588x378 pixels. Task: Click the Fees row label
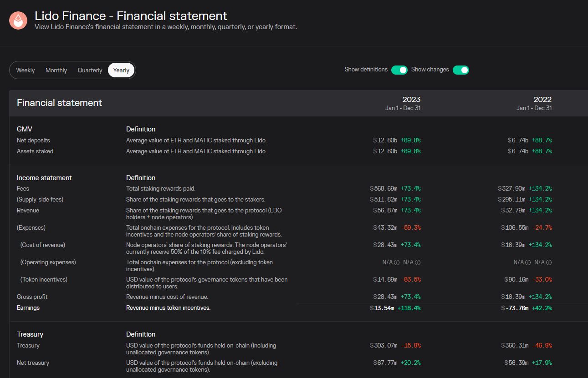click(23, 189)
